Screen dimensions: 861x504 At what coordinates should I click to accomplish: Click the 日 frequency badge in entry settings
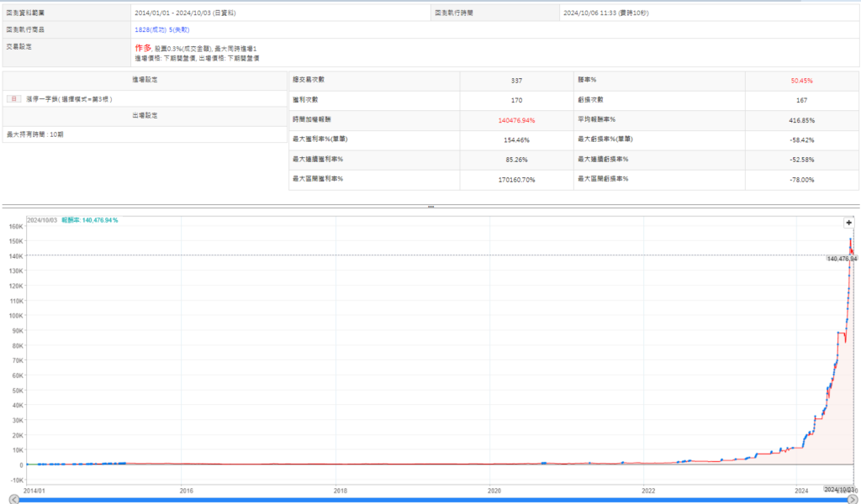coord(13,99)
